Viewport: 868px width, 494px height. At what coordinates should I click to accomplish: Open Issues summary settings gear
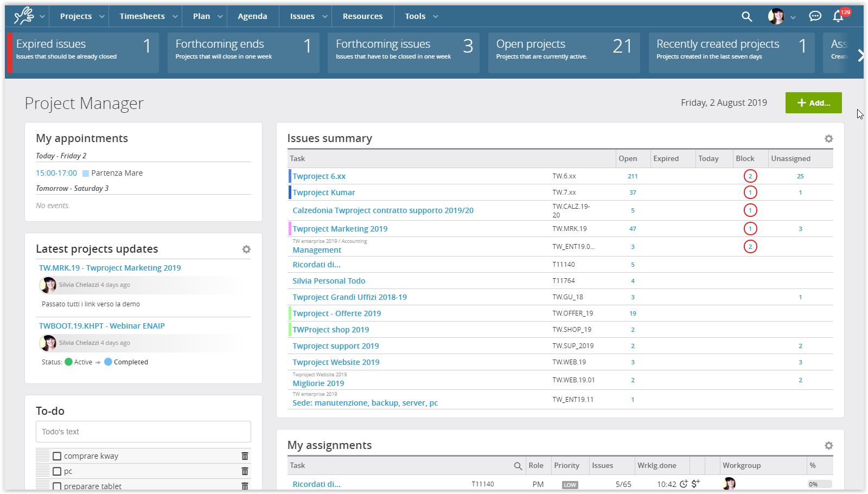point(828,138)
